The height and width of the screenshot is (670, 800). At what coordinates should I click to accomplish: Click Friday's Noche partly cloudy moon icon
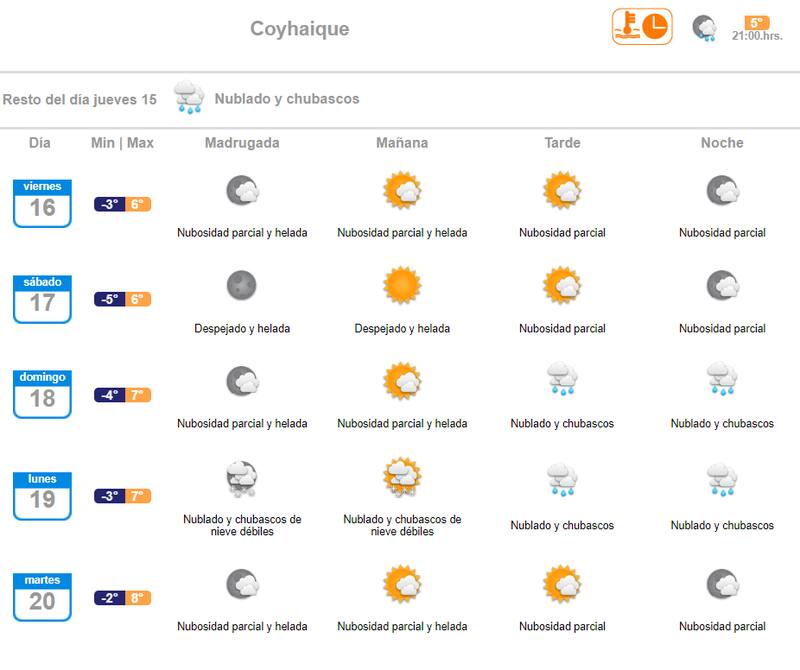(722, 190)
